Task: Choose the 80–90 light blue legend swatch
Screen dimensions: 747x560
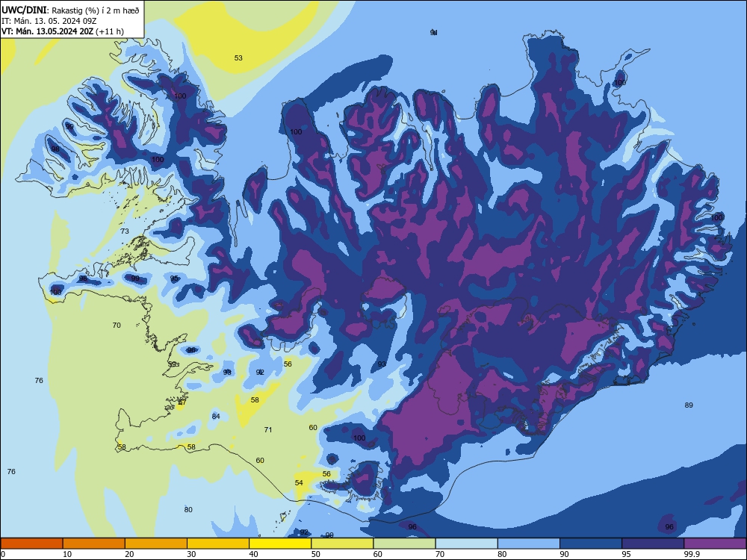Action: click(x=529, y=544)
